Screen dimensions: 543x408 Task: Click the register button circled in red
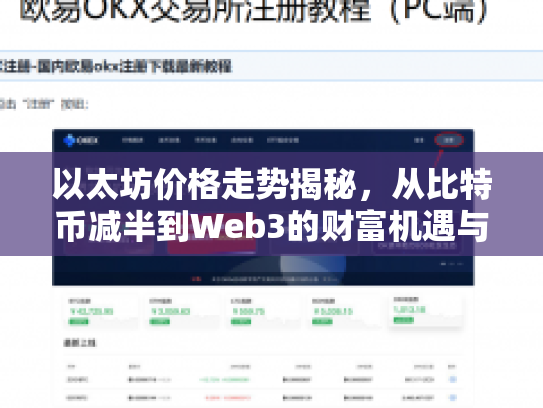[x=449, y=140]
